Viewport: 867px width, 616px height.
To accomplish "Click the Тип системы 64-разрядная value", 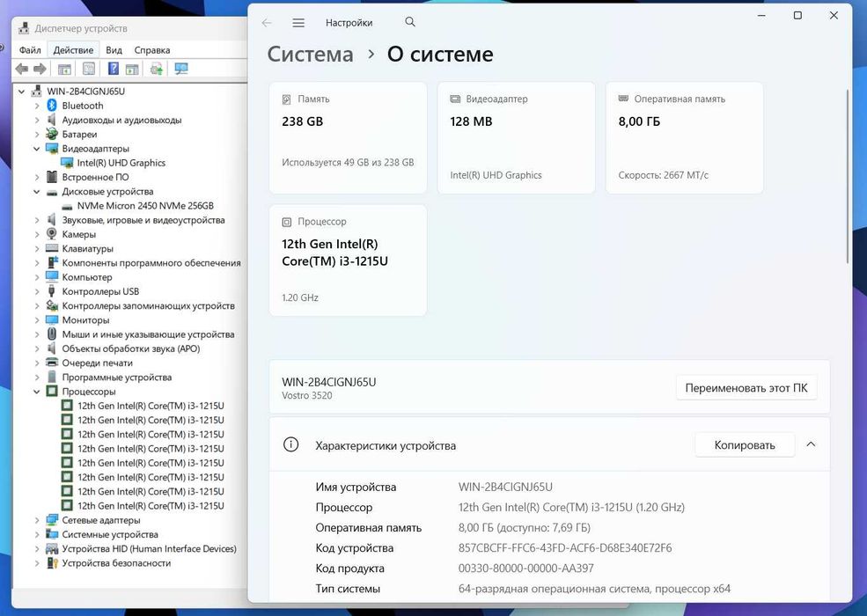I will coord(594,589).
